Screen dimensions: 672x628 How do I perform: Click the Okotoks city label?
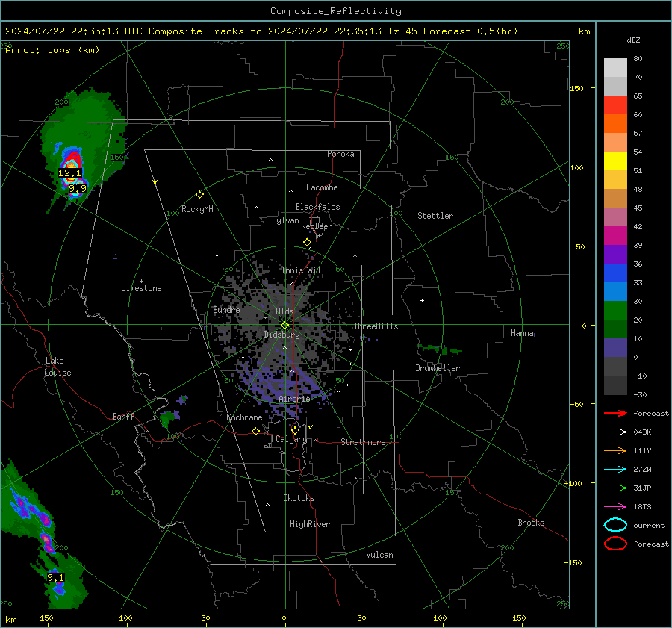pyautogui.click(x=299, y=498)
